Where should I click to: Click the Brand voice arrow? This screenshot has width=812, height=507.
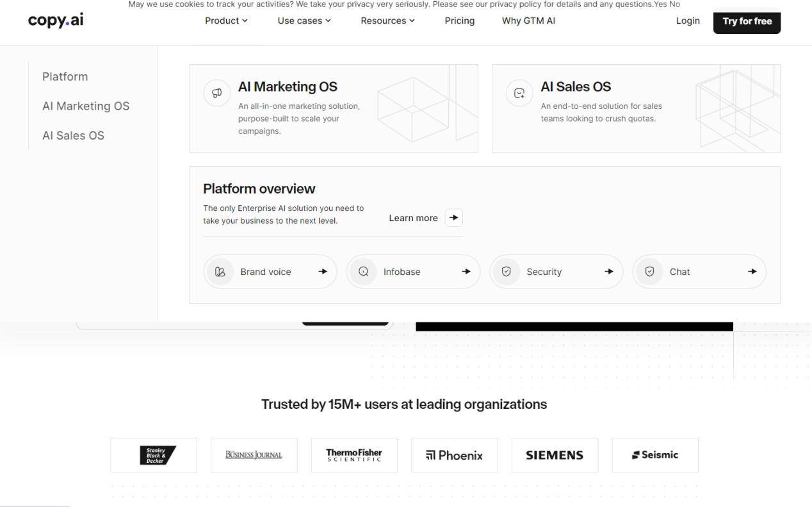pos(323,272)
